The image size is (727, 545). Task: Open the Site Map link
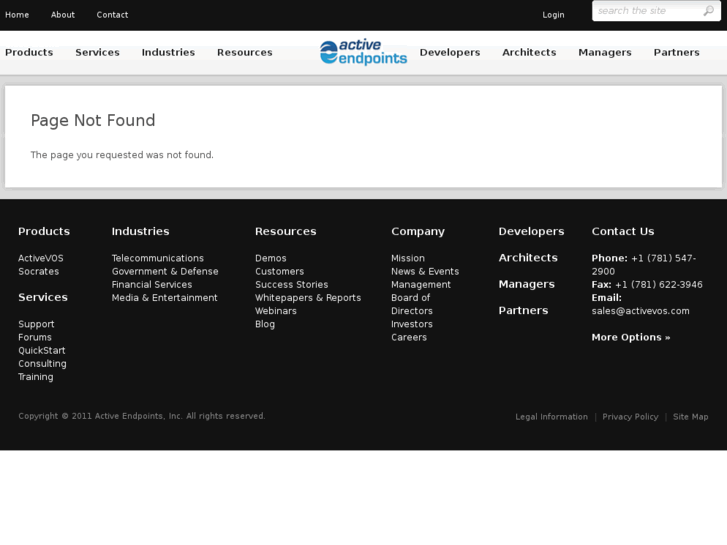(x=691, y=417)
